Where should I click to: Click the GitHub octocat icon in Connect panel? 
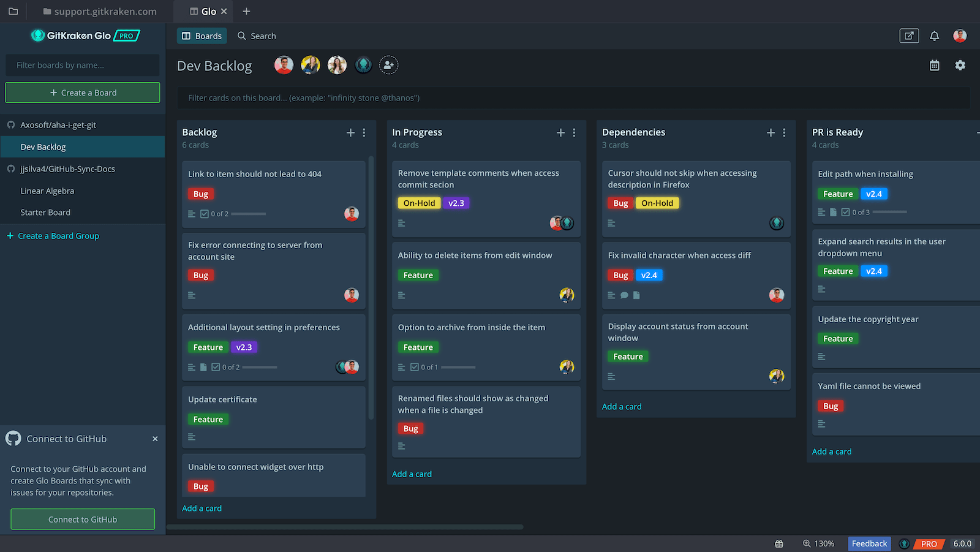coord(13,438)
